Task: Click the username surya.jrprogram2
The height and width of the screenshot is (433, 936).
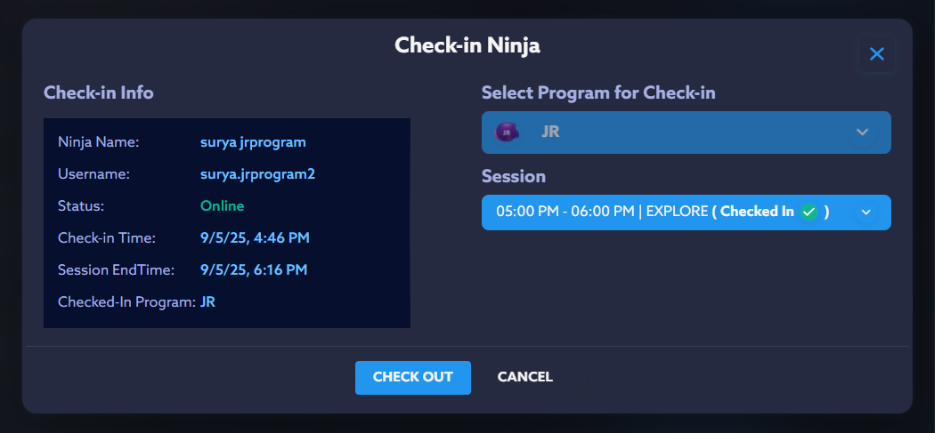Action: [x=257, y=174]
